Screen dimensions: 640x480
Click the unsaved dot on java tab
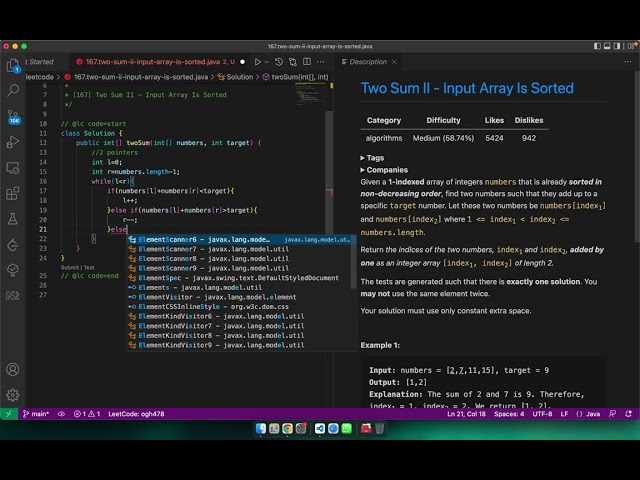pos(242,62)
